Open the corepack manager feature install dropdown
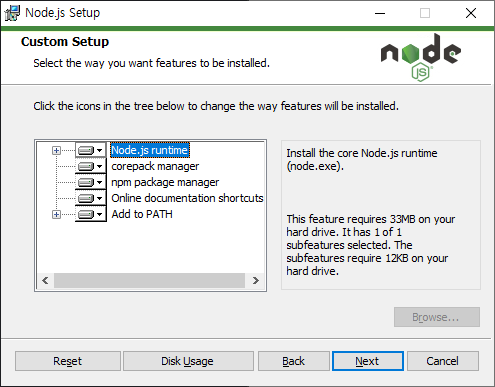 pos(90,166)
